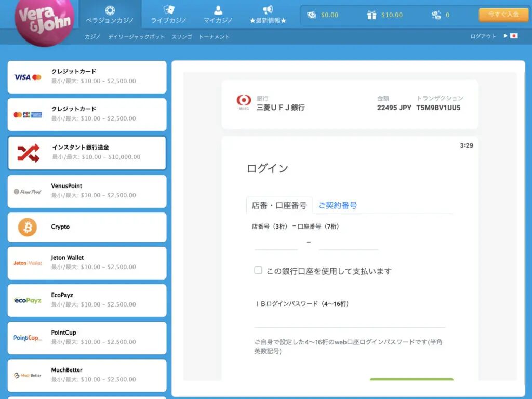Click ログアウト link

pyautogui.click(x=483, y=36)
